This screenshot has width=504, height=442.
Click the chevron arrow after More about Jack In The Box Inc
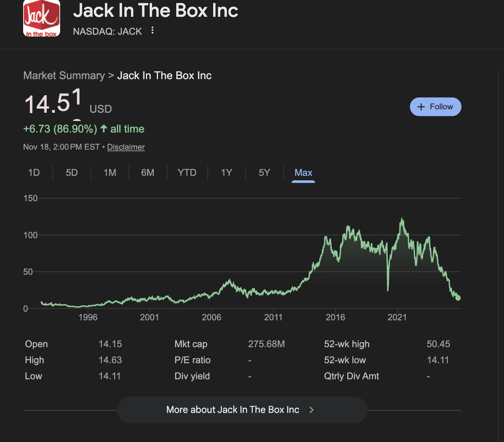click(311, 410)
